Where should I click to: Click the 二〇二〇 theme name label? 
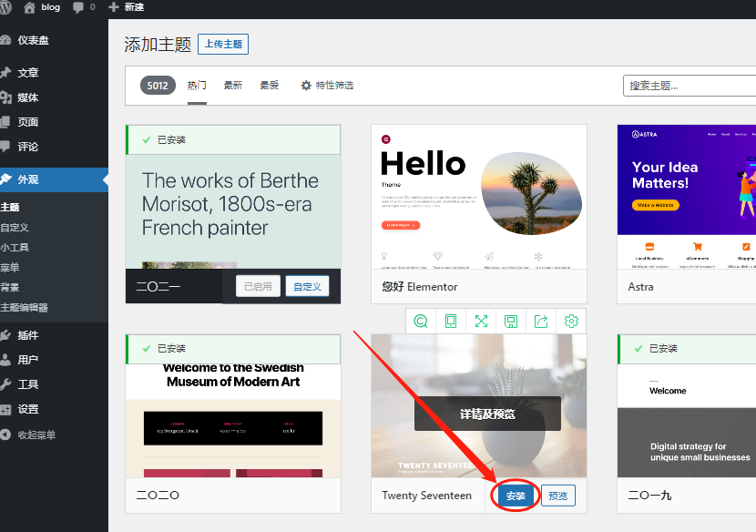tap(158, 496)
